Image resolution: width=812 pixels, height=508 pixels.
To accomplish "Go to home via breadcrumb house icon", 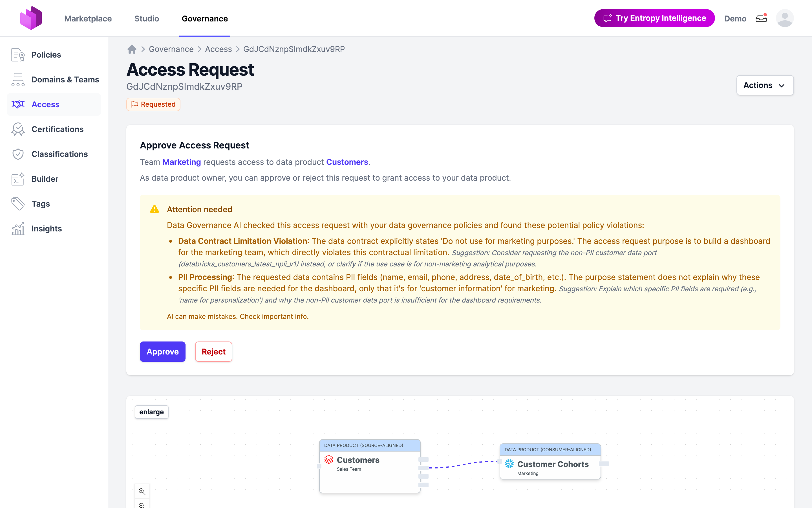I will (132, 49).
